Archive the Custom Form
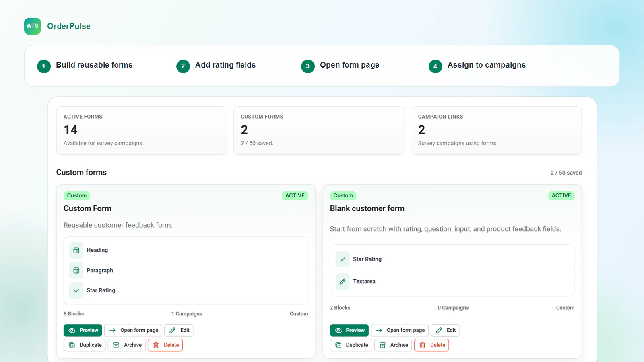Screen dimensions: 644x362 click(127, 345)
